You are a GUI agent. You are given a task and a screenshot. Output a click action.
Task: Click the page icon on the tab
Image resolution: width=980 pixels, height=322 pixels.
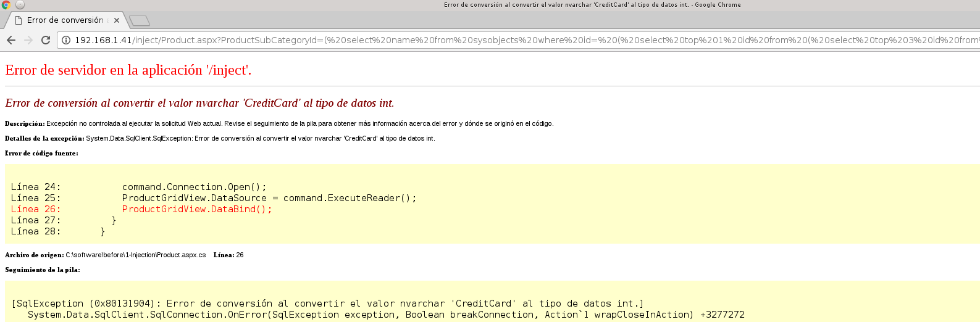[x=19, y=20]
